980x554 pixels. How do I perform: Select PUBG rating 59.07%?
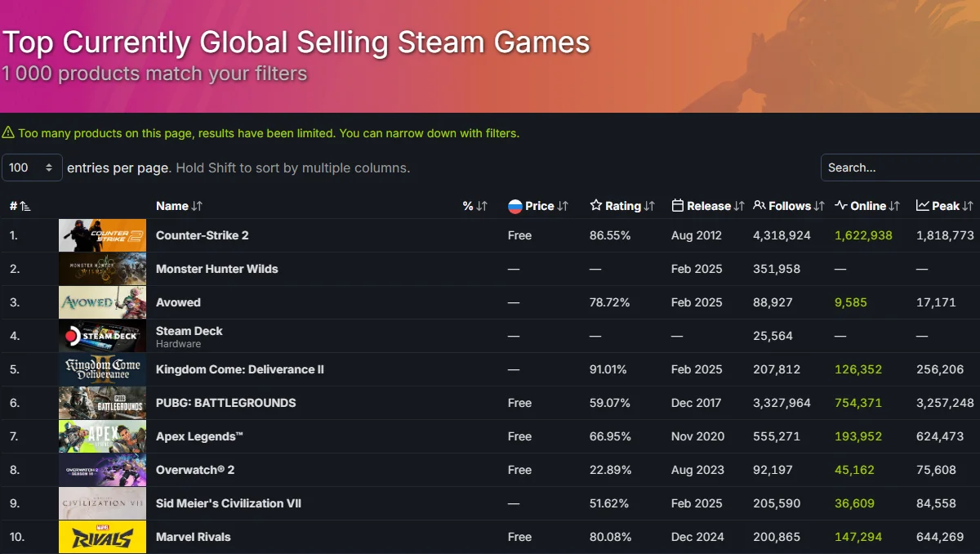[610, 403]
